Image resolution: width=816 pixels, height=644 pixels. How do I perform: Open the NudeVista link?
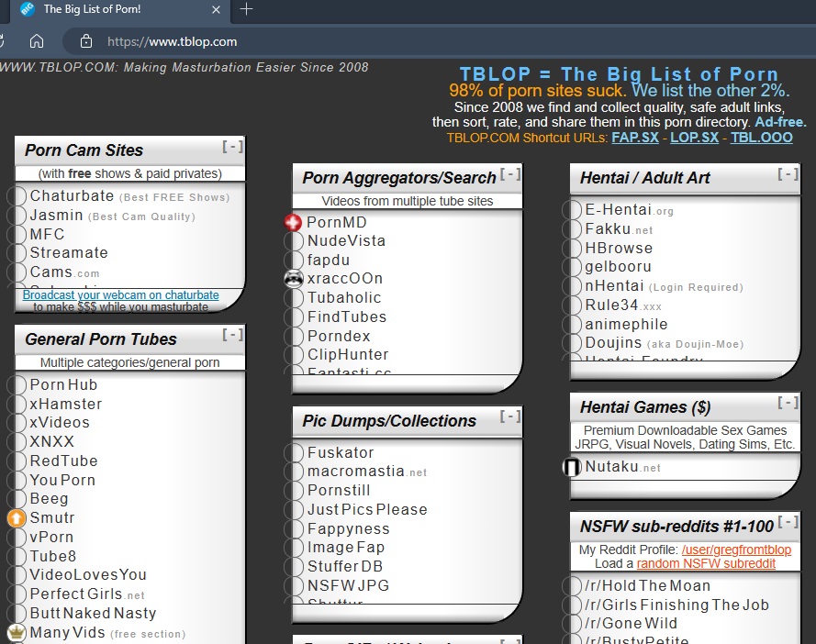(x=347, y=241)
